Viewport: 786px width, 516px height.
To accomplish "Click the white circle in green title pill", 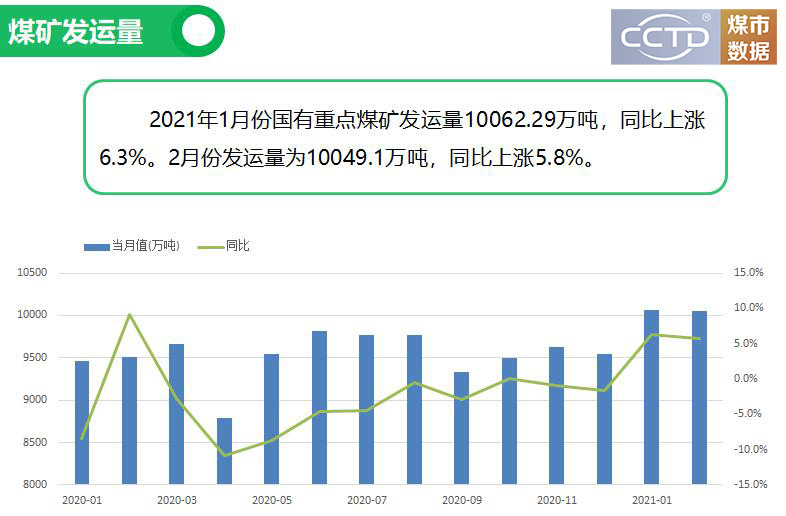I will 199,31.
